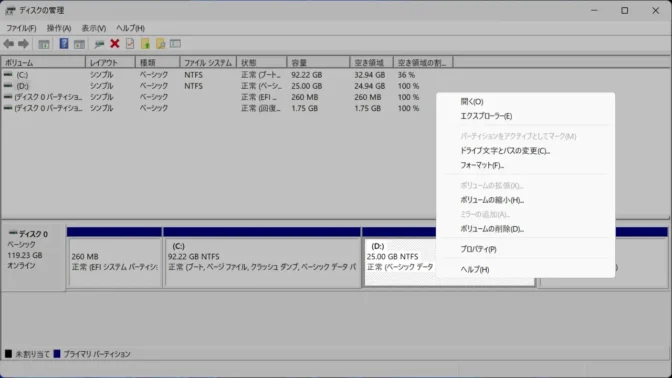Sort by the 空き領域 column header

(372, 63)
